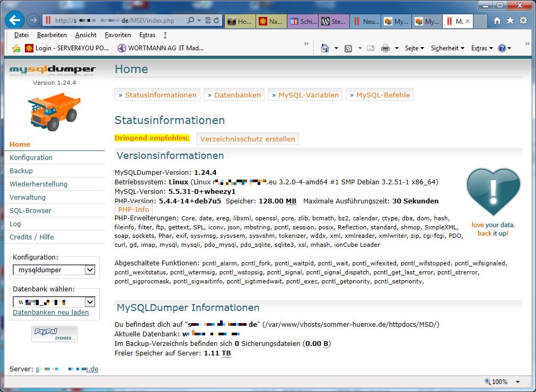The image size is (536, 392).
Task: Click the blue help question mark icon
Action: pos(502,48)
